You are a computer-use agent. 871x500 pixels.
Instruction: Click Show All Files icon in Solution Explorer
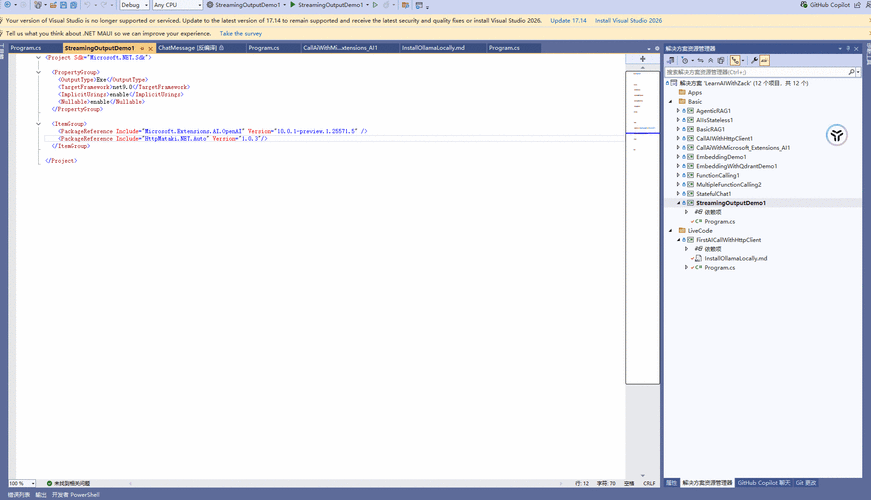[x=720, y=60]
